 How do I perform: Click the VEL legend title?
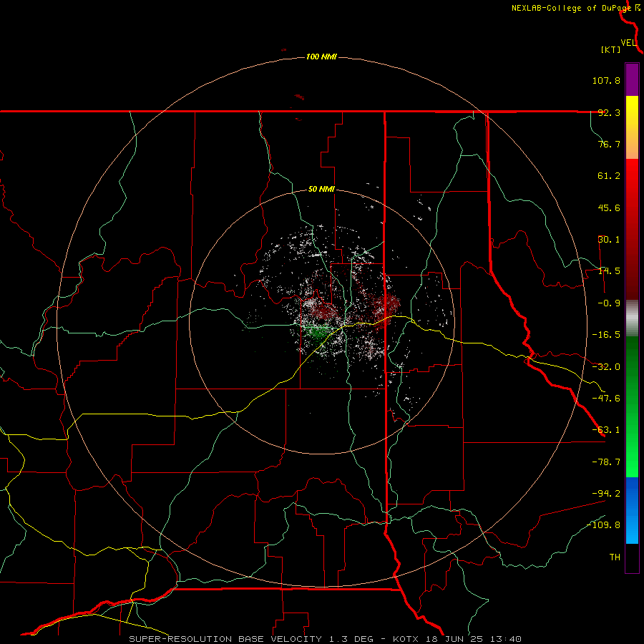(628, 43)
